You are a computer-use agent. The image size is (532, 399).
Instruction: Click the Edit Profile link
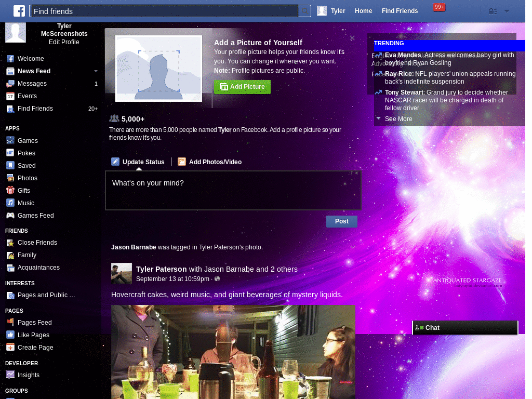[64, 42]
